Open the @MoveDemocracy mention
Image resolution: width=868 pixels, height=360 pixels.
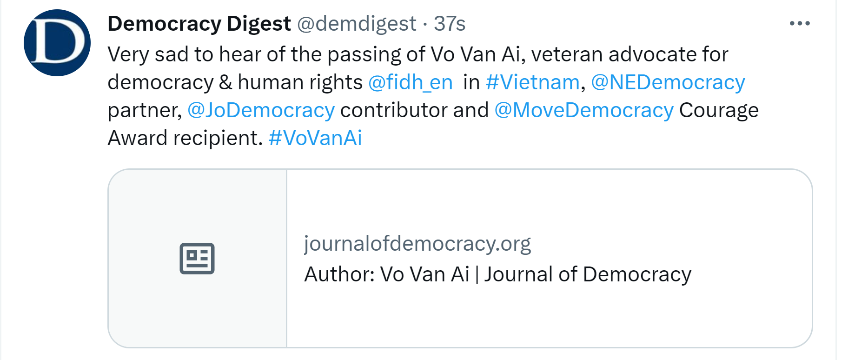583,110
